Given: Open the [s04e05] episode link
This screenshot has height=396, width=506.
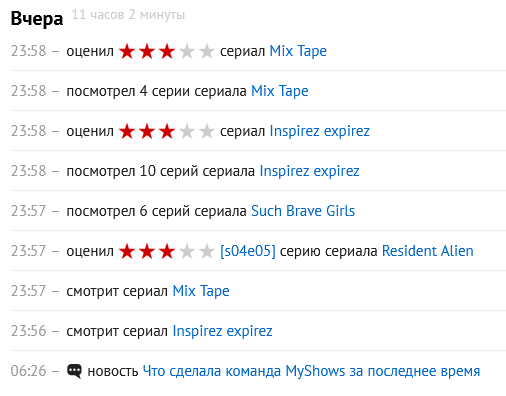Looking at the screenshot, I should click(248, 251).
